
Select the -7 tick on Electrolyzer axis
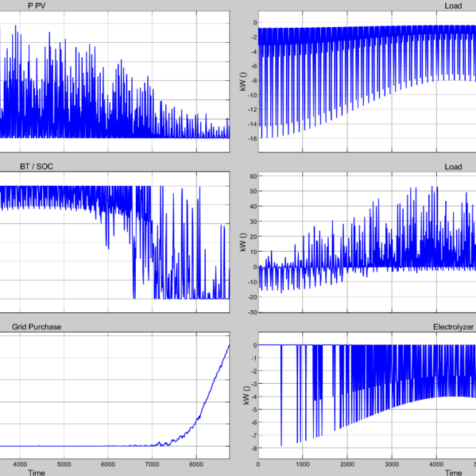254,435
